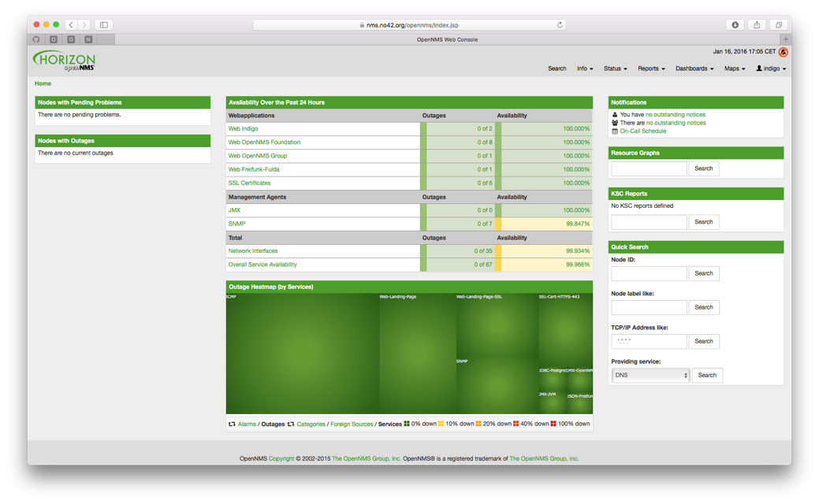
Task: Click the TCP/IP Address like input field
Action: [x=649, y=342]
